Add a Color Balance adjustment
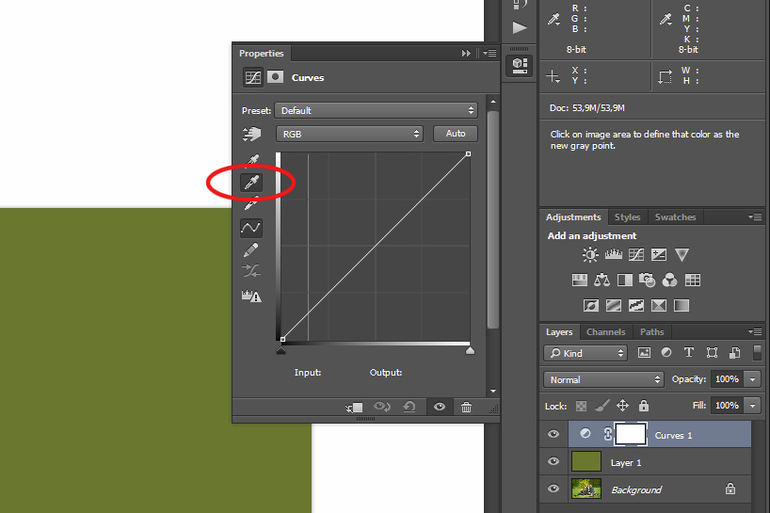The height and width of the screenshot is (513, 770). click(602, 280)
